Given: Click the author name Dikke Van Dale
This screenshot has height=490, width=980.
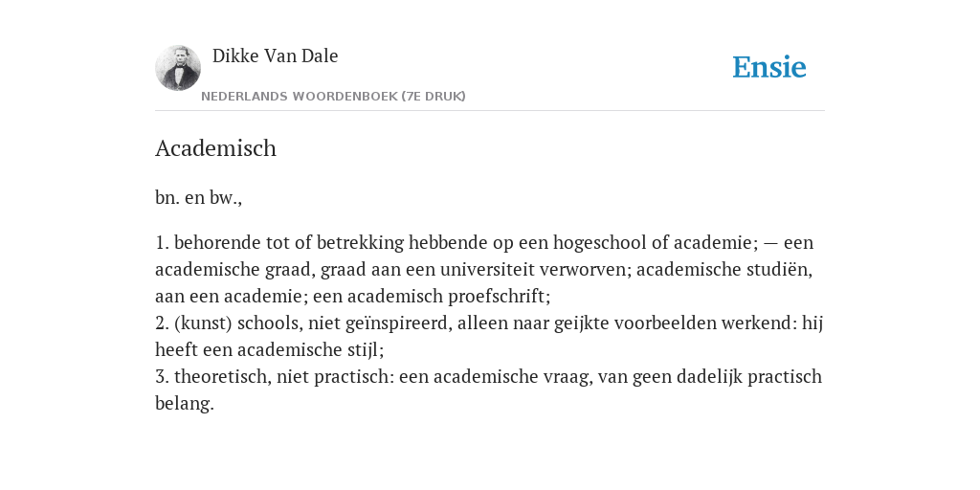Looking at the screenshot, I should coord(275,56).
